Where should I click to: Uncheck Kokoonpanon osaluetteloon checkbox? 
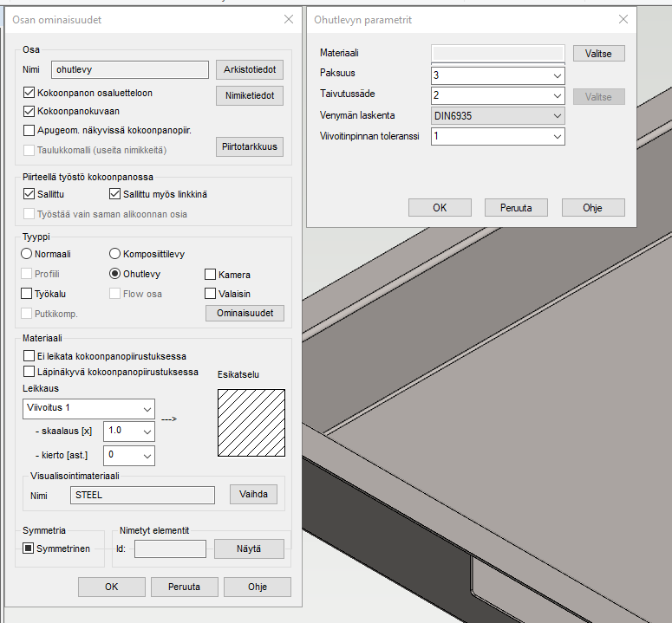[29, 93]
